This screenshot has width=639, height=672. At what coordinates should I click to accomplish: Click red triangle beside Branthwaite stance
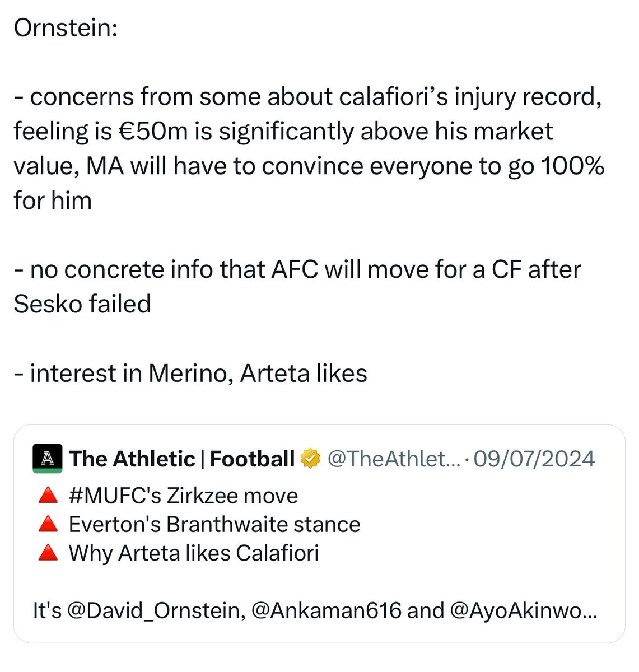(x=48, y=524)
